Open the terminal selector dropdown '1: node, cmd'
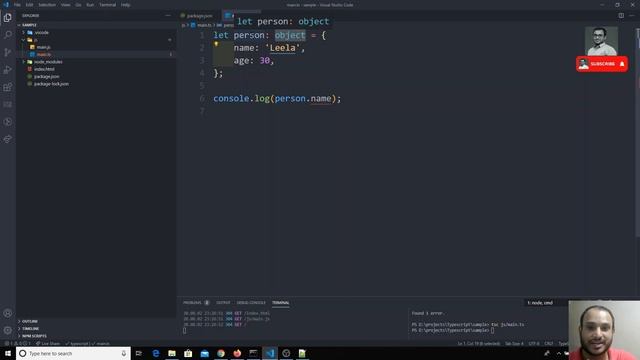This screenshot has width=640, height=360. click(545, 303)
